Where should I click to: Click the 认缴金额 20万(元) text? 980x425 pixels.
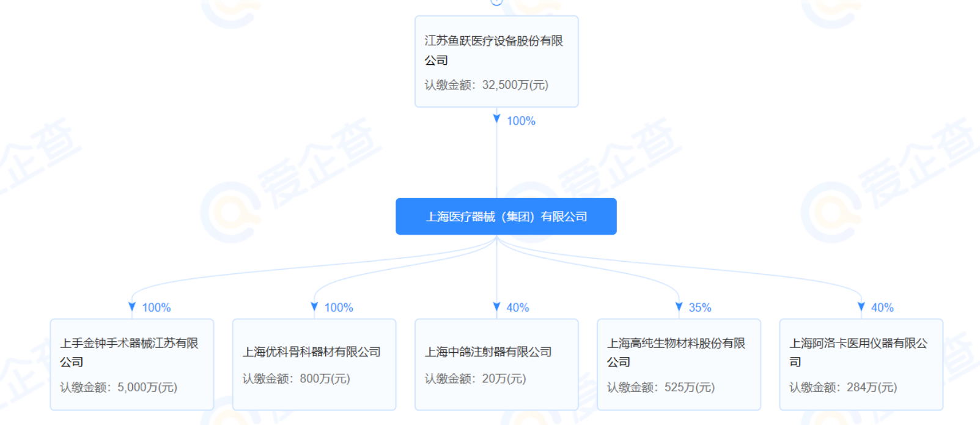476,379
